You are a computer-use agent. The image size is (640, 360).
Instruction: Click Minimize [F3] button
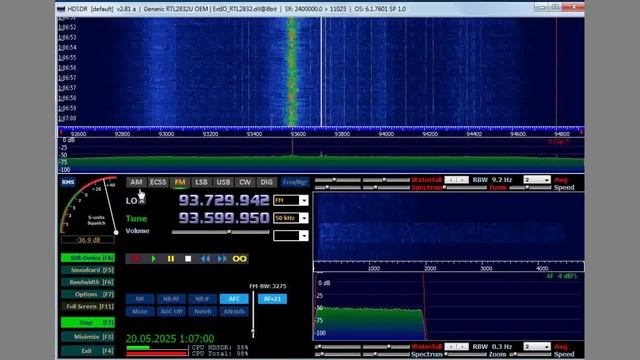click(x=88, y=337)
